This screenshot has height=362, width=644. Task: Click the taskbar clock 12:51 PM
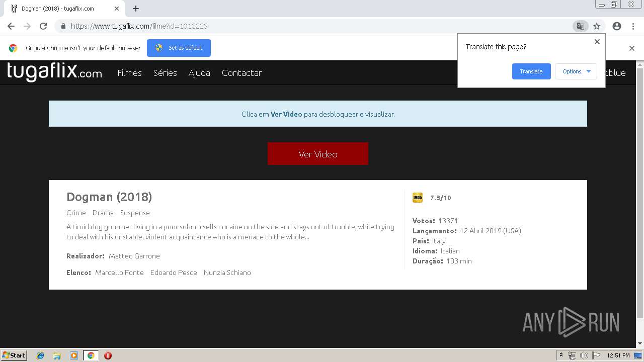pos(618,355)
